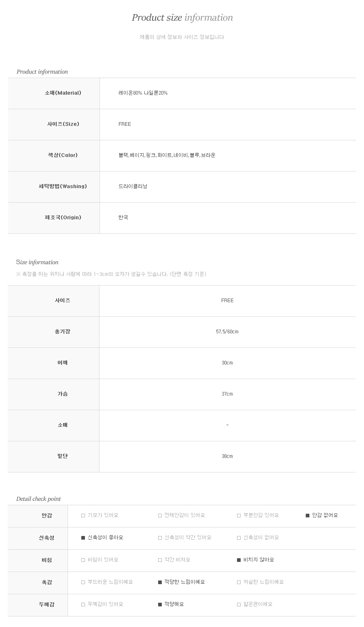Click the '57.5/60cm' total length value
The width and height of the screenshot is (364, 627).
pos(227,332)
